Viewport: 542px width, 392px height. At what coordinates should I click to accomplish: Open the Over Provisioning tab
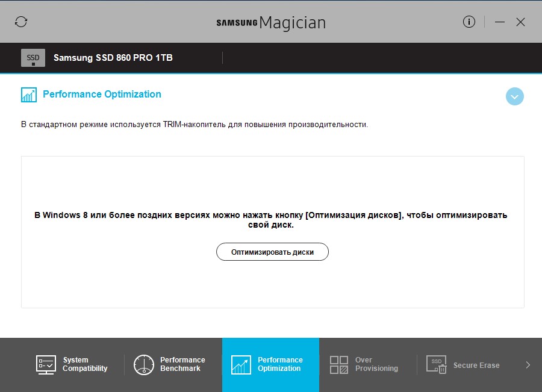[x=368, y=365]
